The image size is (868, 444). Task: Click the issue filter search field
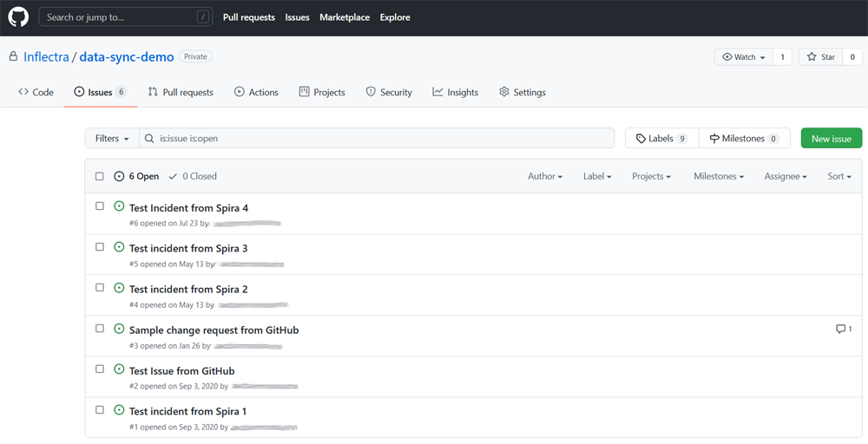pos(382,139)
